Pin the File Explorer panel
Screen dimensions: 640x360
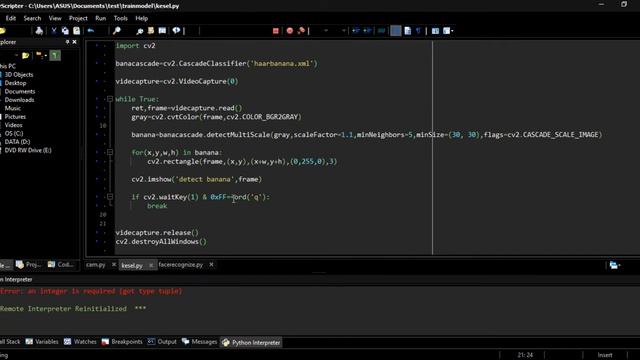67,42
